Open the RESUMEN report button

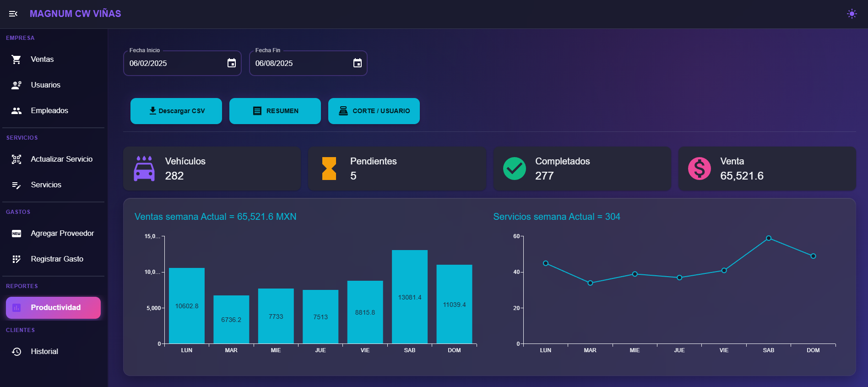[275, 111]
